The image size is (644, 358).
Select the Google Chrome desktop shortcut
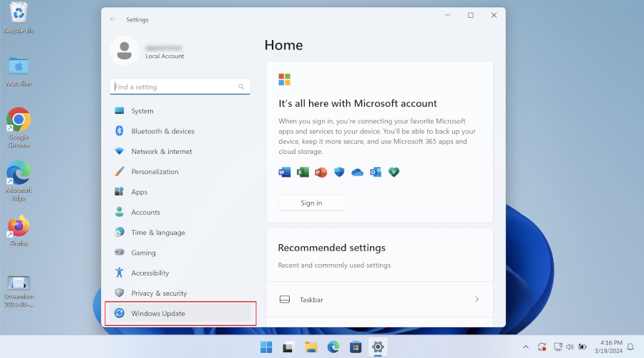[x=19, y=127]
